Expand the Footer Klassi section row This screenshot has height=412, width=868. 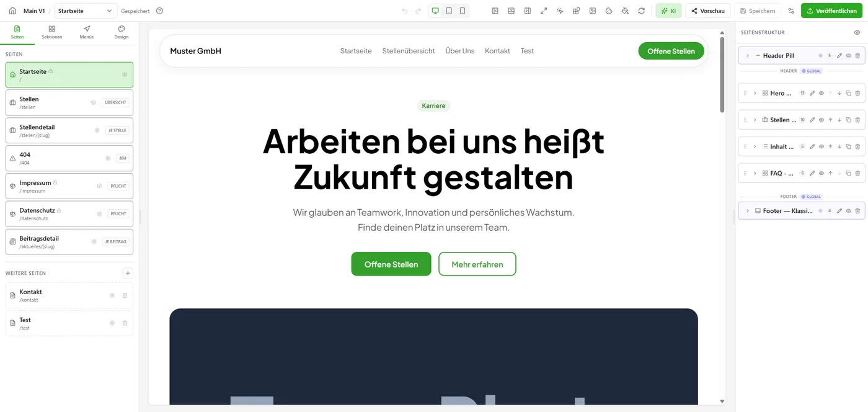click(748, 211)
